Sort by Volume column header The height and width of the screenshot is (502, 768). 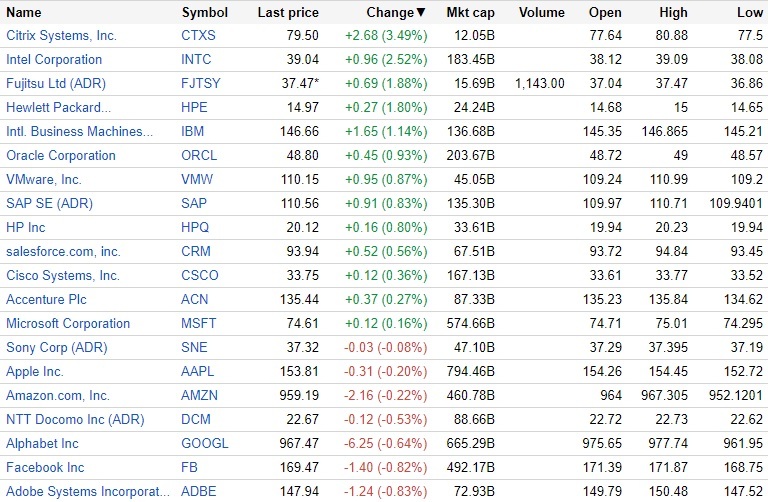[542, 13]
